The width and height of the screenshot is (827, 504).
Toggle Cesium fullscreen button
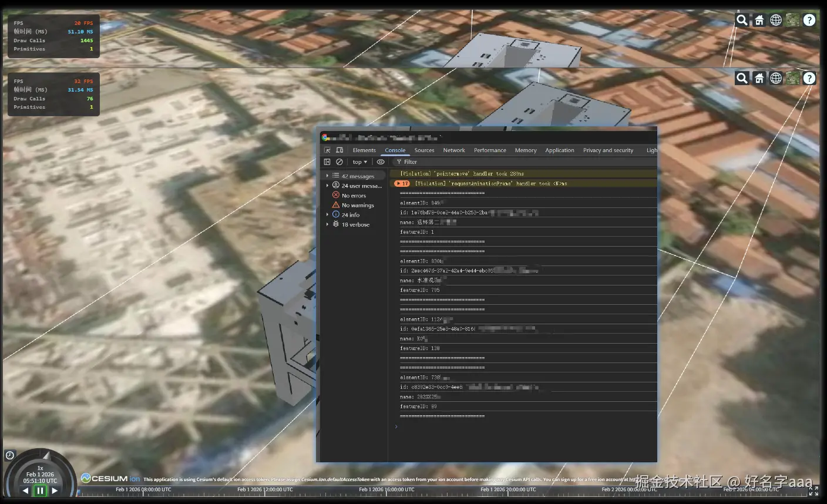coord(813,490)
